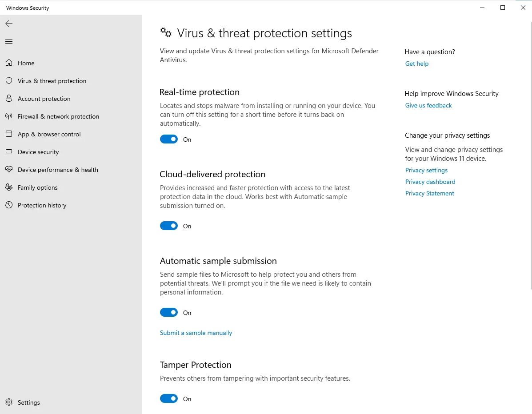This screenshot has height=414, width=532.
Task: Open Device performance & health heart icon
Action: tap(9, 170)
